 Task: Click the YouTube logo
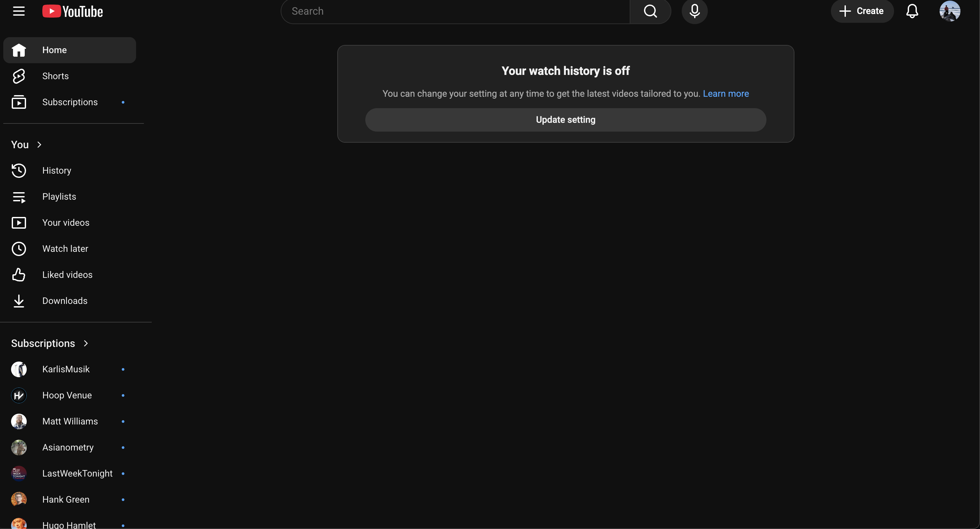(73, 11)
